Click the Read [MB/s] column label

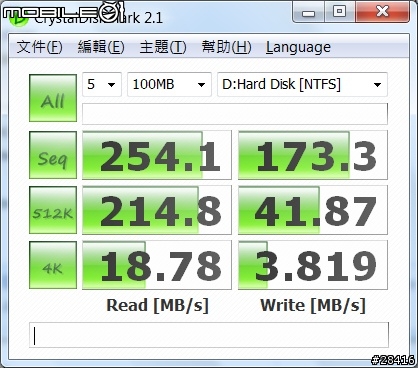pyautogui.click(x=158, y=305)
